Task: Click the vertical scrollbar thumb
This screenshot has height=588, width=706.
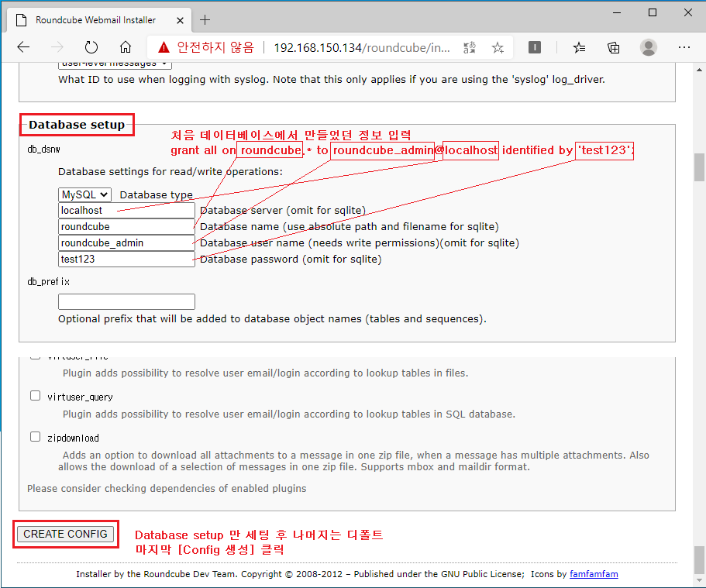Action: (x=699, y=167)
